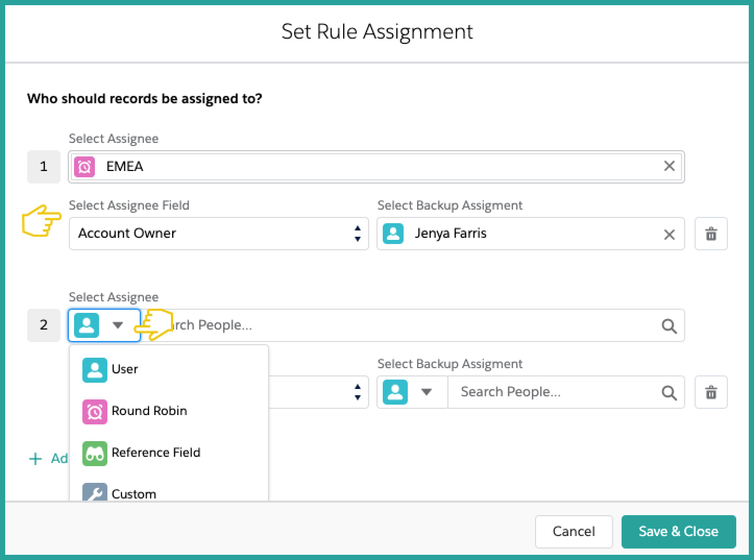Click the EMEA round robin icon
The width and height of the screenshot is (754, 560).
click(84, 167)
